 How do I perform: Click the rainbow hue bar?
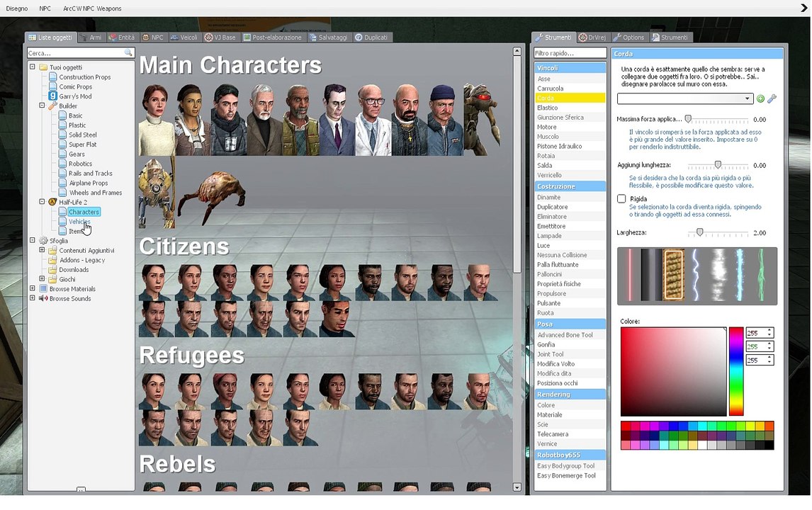pos(736,371)
